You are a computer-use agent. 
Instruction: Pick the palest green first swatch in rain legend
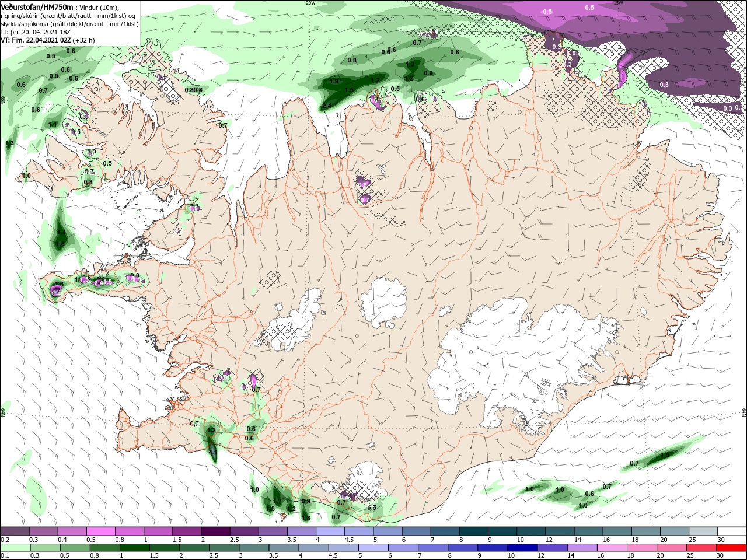point(15,548)
